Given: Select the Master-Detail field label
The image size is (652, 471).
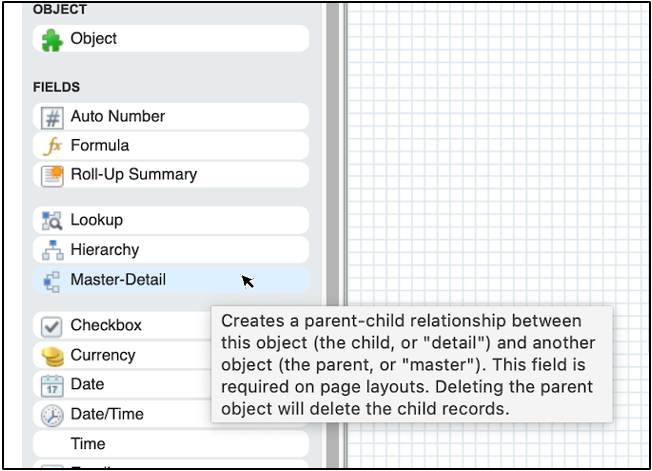Looking at the screenshot, I should click(x=118, y=280).
